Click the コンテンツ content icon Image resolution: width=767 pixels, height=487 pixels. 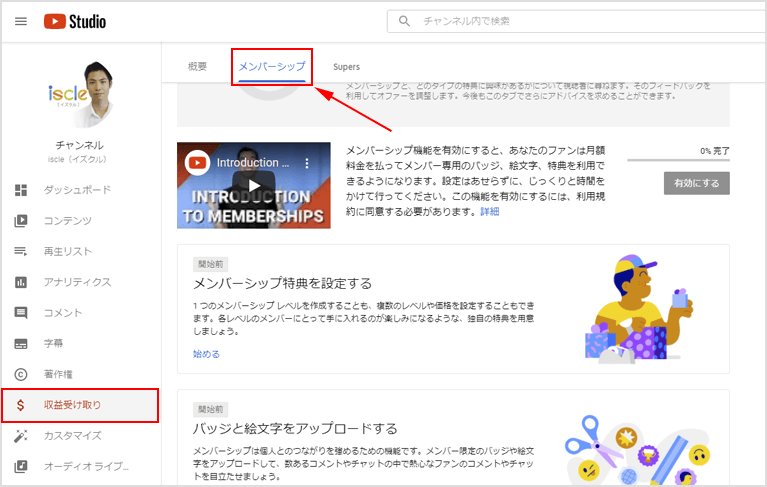tap(21, 221)
